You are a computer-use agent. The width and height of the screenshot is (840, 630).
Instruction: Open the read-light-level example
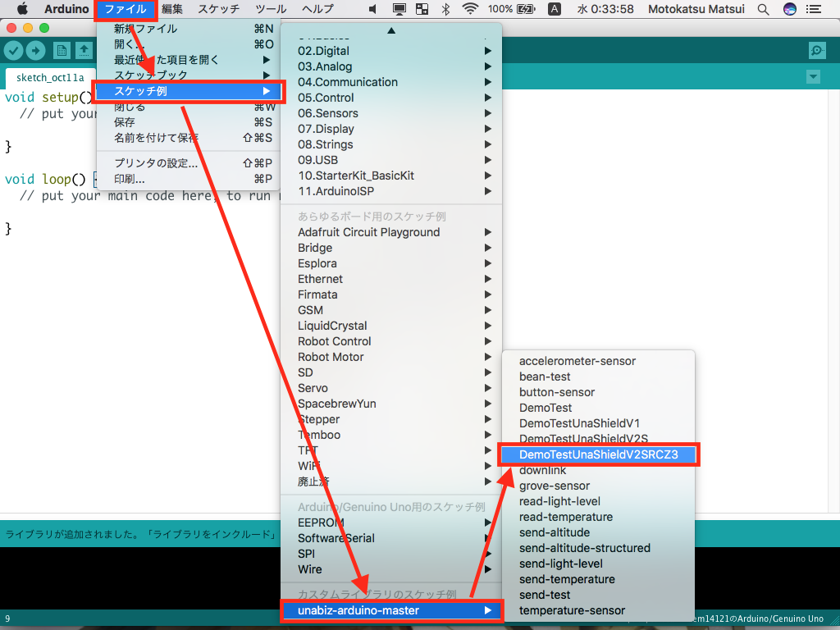[x=598, y=501]
